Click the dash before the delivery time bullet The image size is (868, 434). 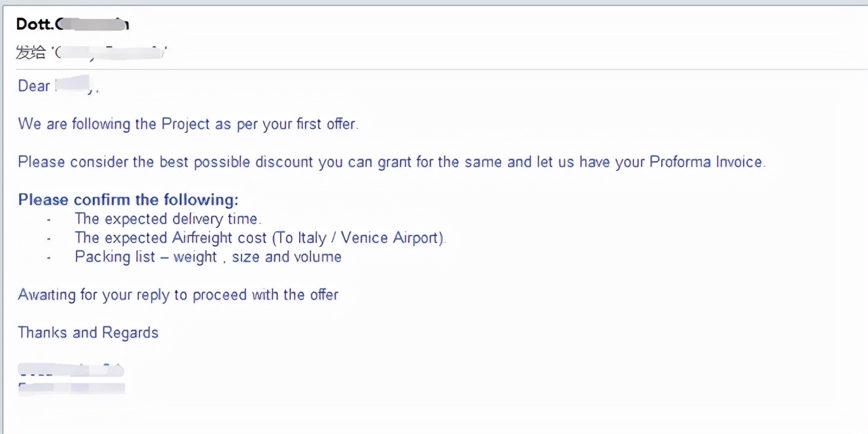tap(49, 220)
